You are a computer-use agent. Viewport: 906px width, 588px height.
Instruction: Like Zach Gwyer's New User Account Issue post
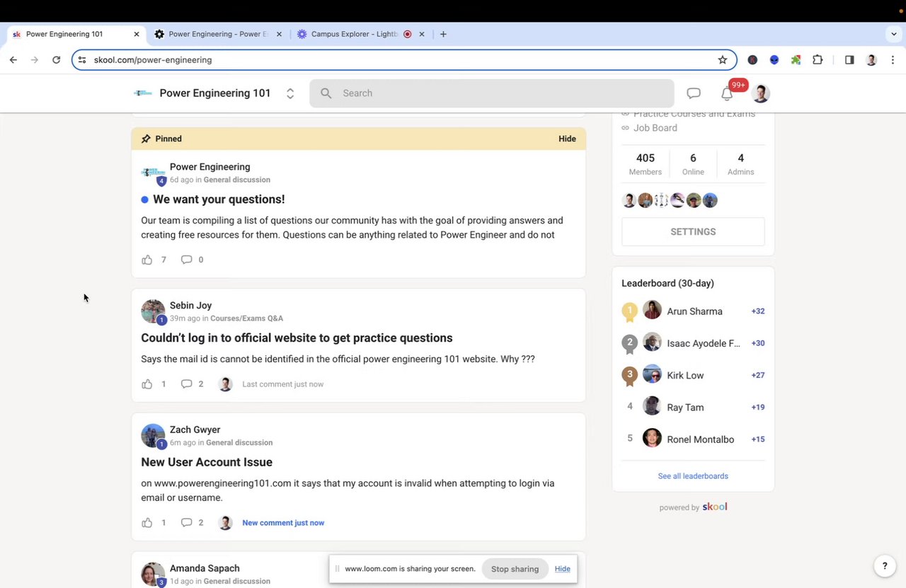147,523
